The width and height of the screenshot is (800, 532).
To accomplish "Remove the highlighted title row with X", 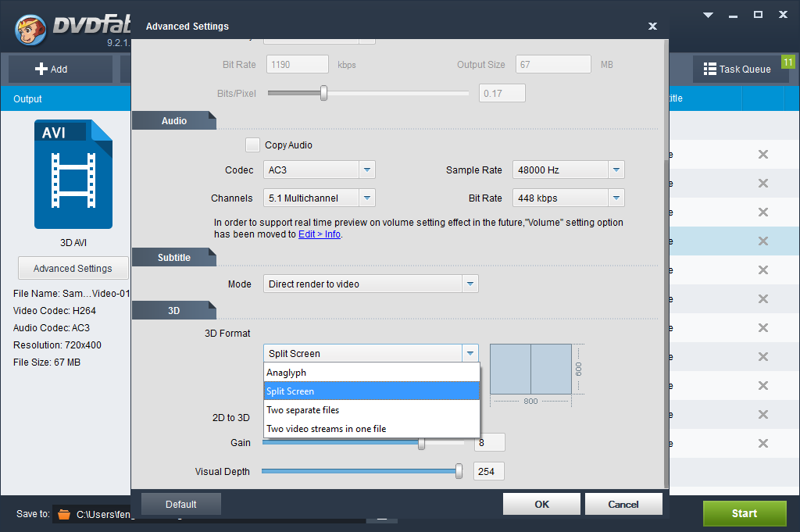I will [762, 241].
